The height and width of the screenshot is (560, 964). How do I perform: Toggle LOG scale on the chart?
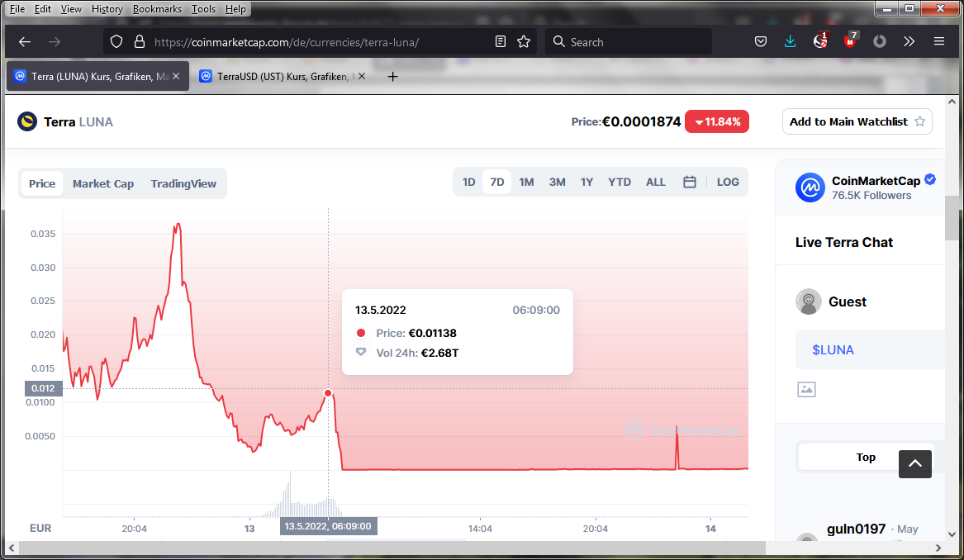(728, 182)
